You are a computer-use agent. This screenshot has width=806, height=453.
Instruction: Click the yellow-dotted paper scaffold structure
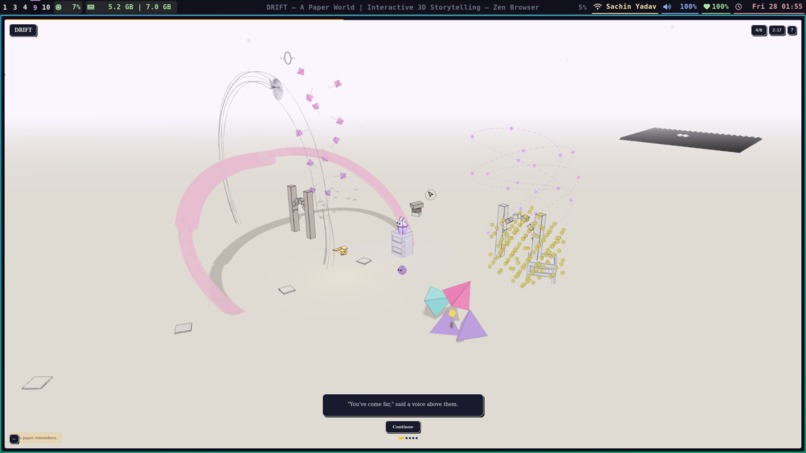(x=527, y=245)
